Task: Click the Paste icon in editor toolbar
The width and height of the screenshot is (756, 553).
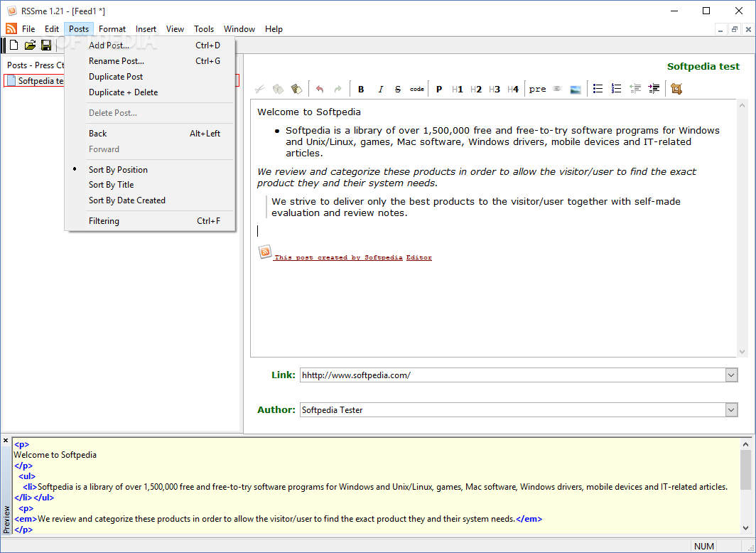Action: (296, 89)
